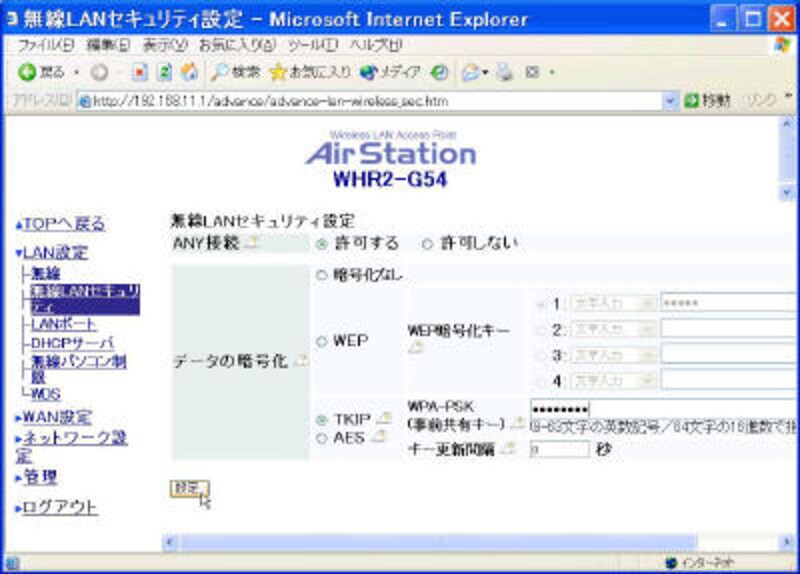800x574 pixels.
Task: Open the 編集(E) menu
Action: (108, 45)
